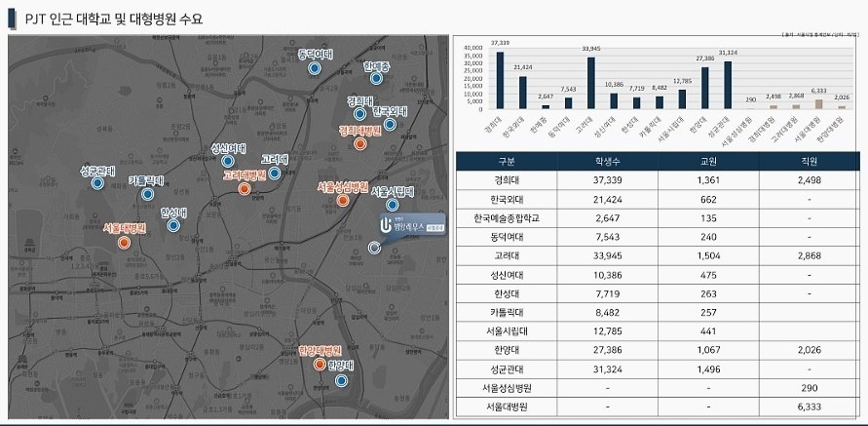Viewport: 868px width, 426px height.
Task: Click the '21,424' value above chart bar
Action: [x=522, y=67]
